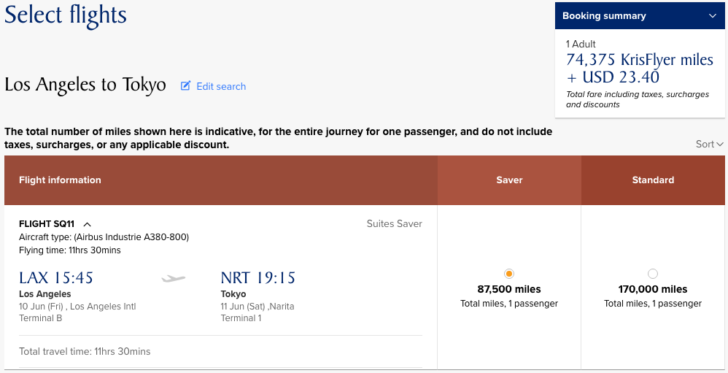This screenshot has width=728, height=373.
Task: Open the Sort dropdown
Action: tap(709, 144)
